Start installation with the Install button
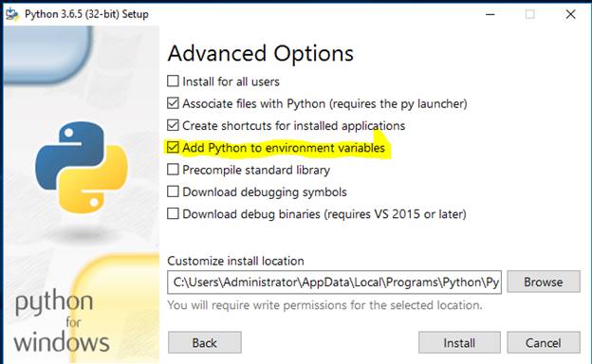Screen dimensions: 592x364 459,342
